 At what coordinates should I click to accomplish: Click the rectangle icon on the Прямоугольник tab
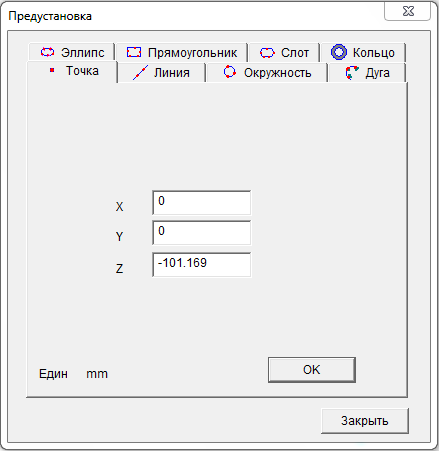pos(134,52)
